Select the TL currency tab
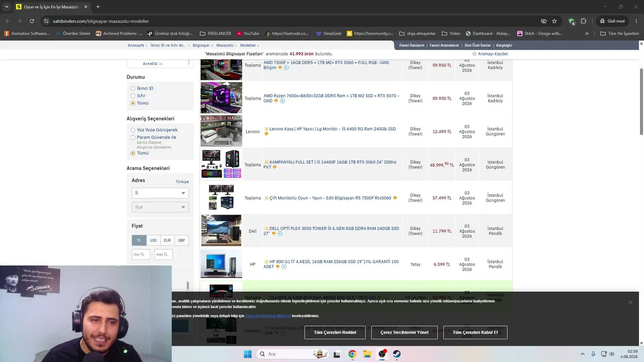 (x=139, y=240)
